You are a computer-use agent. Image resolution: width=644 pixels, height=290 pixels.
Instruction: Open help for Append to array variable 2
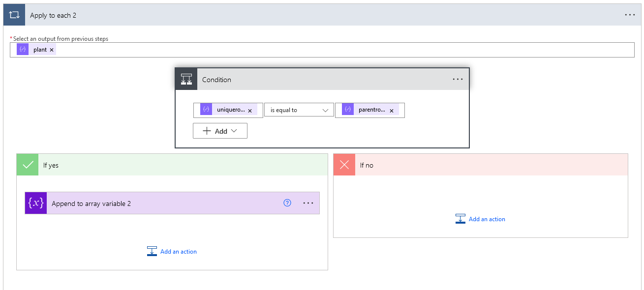288,203
